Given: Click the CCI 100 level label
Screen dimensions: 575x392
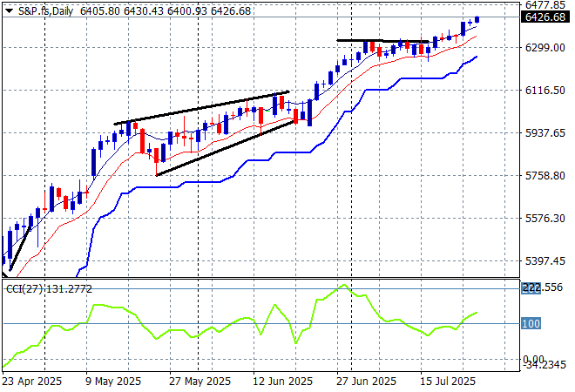Looking at the screenshot, I should tap(531, 324).
